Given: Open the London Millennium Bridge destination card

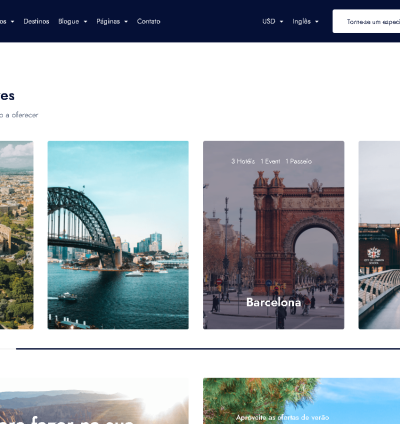Looking at the screenshot, I should 379,235.
